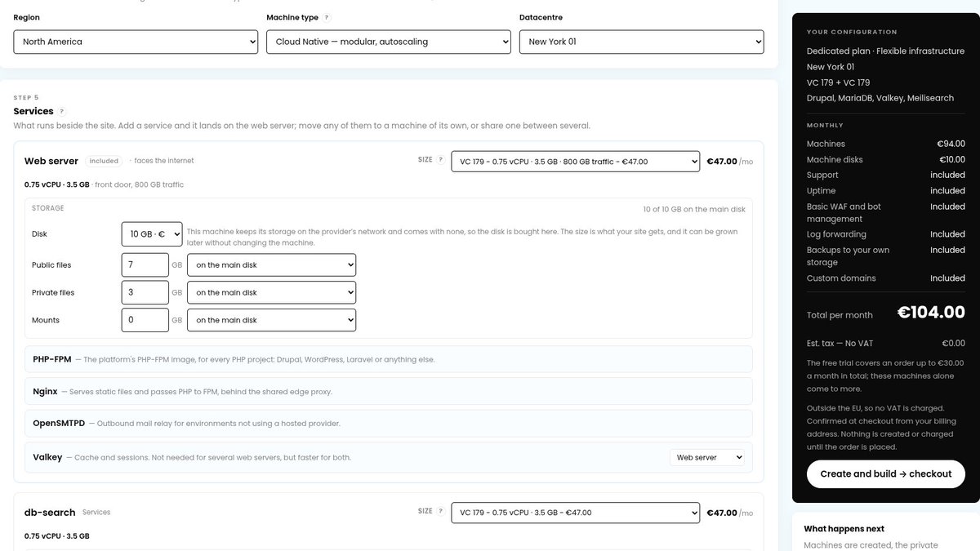Click the Private files GB input field
Viewport: 980px width, 551px height.
coord(145,292)
